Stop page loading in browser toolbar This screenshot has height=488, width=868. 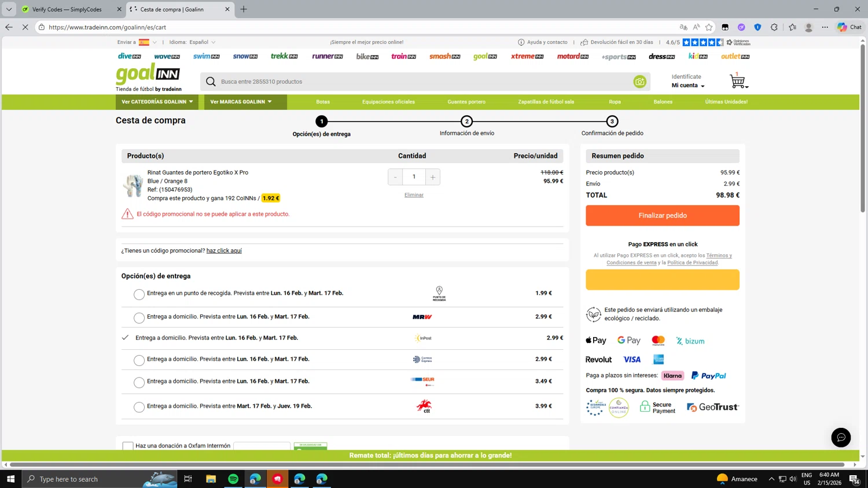pos(25,27)
